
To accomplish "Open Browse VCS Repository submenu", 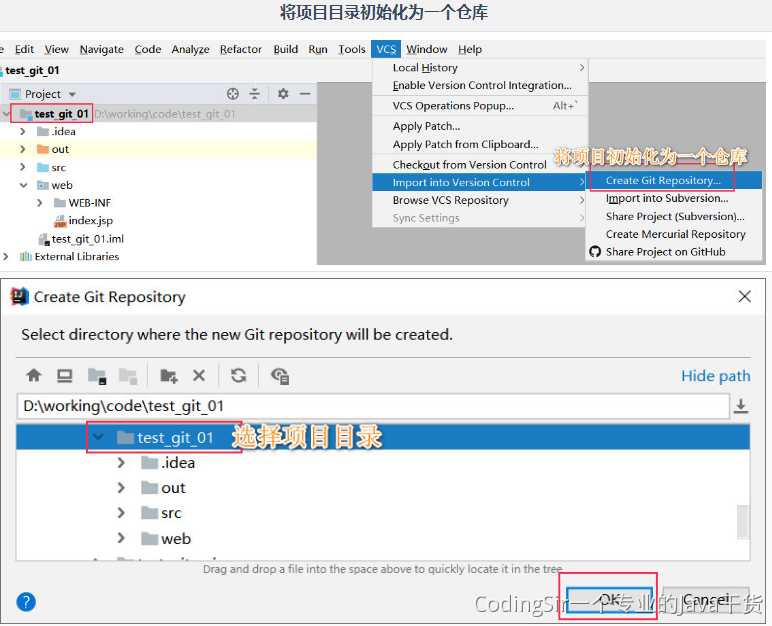I will coord(480,200).
